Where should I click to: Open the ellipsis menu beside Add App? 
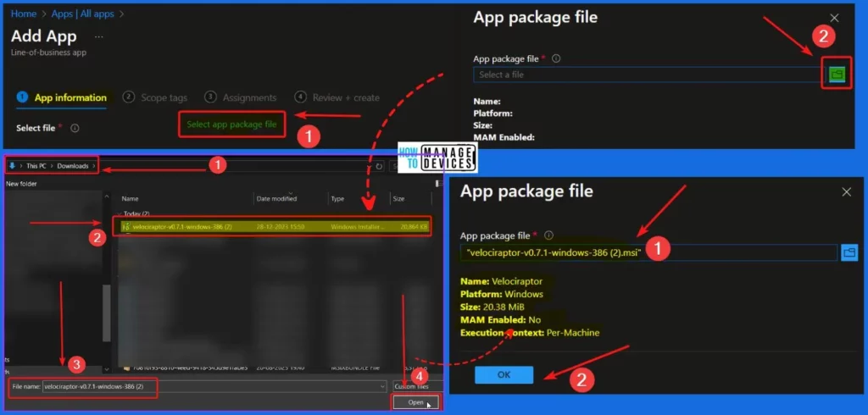point(98,37)
